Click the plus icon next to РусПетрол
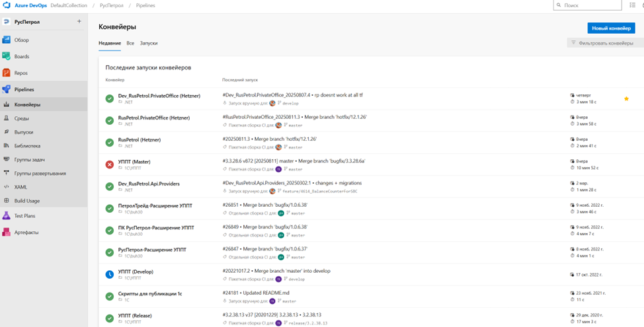Screen dimensions: 644x327 click(x=79, y=21)
